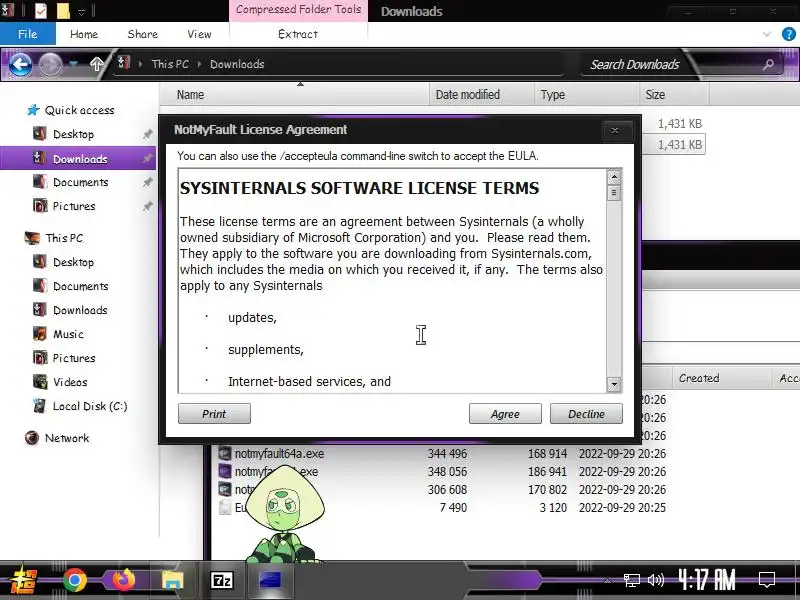Click the Explorer Forward navigation button

pyautogui.click(x=51, y=65)
